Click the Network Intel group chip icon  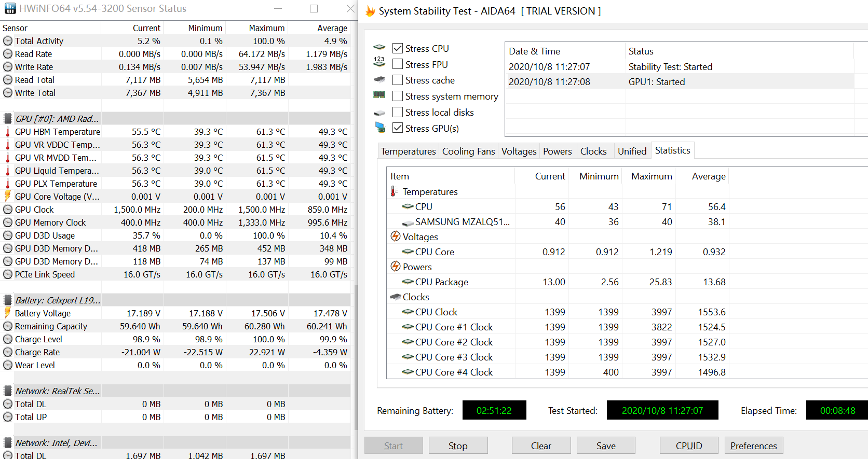tap(8, 443)
